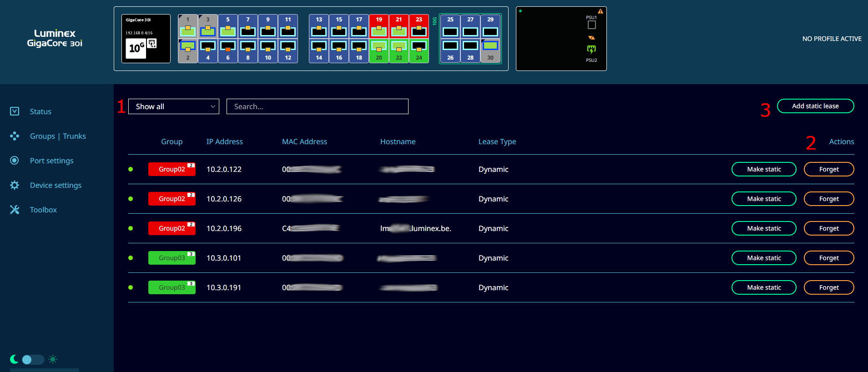
Task: Click the moon dark-mode icon
Action: (14, 360)
